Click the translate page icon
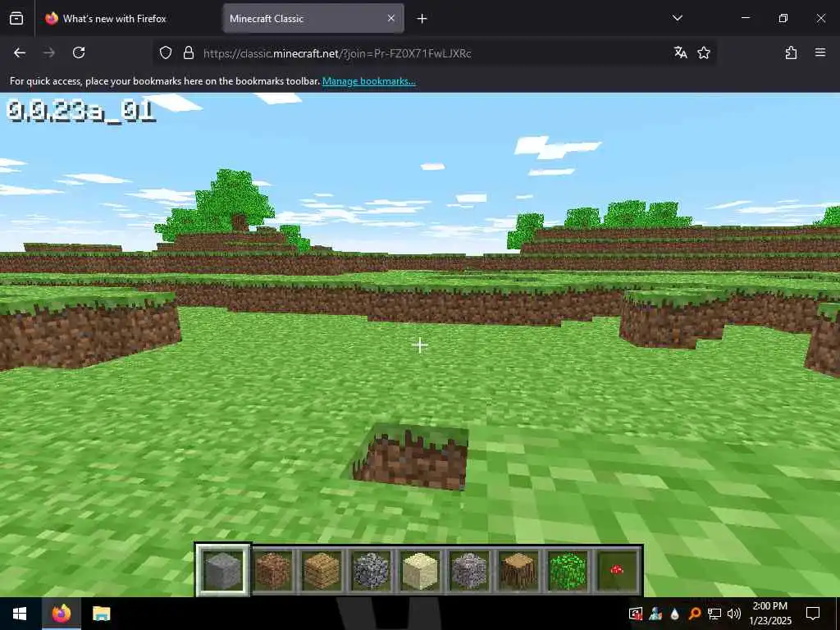Image resolution: width=840 pixels, height=630 pixels. tap(680, 52)
